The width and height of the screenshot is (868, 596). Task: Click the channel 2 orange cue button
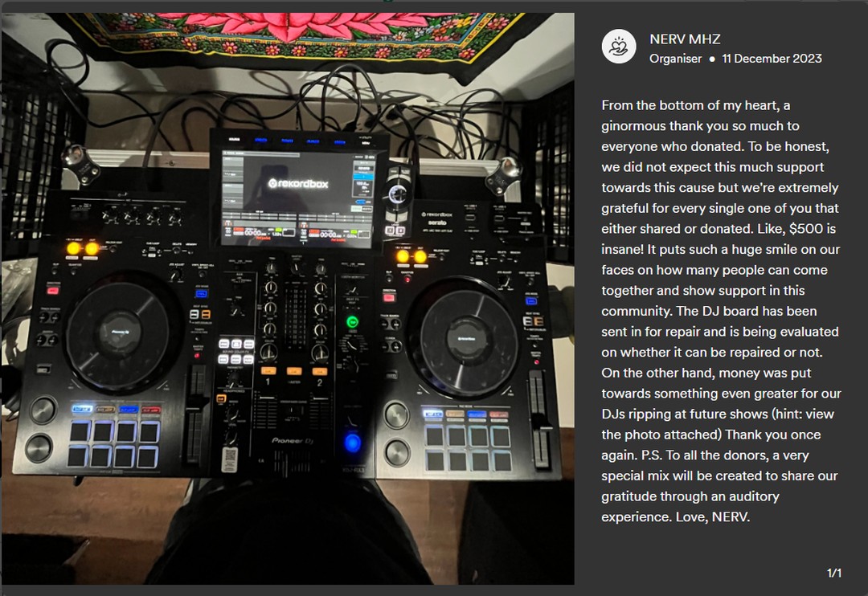coord(319,371)
